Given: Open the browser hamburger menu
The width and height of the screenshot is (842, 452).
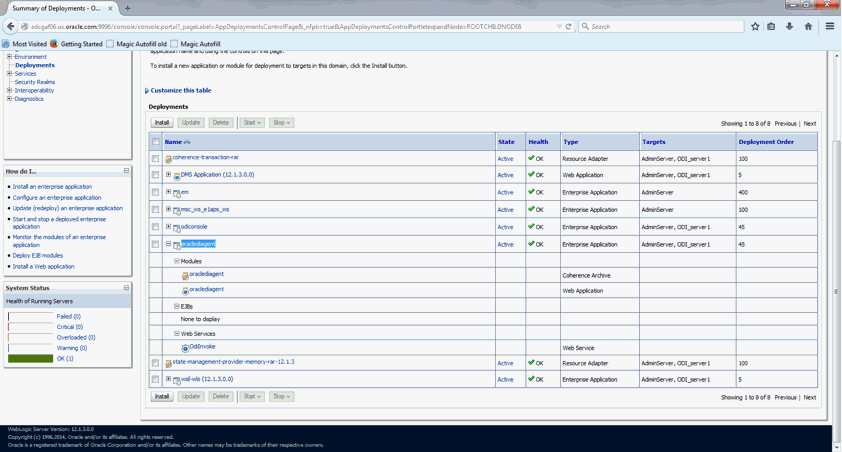Looking at the screenshot, I should point(830,26).
